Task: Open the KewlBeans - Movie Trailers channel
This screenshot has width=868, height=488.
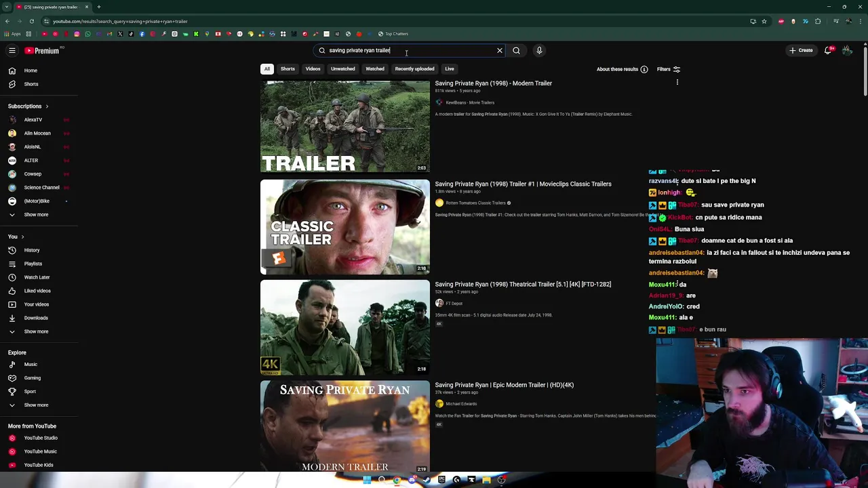Action: tap(470, 102)
